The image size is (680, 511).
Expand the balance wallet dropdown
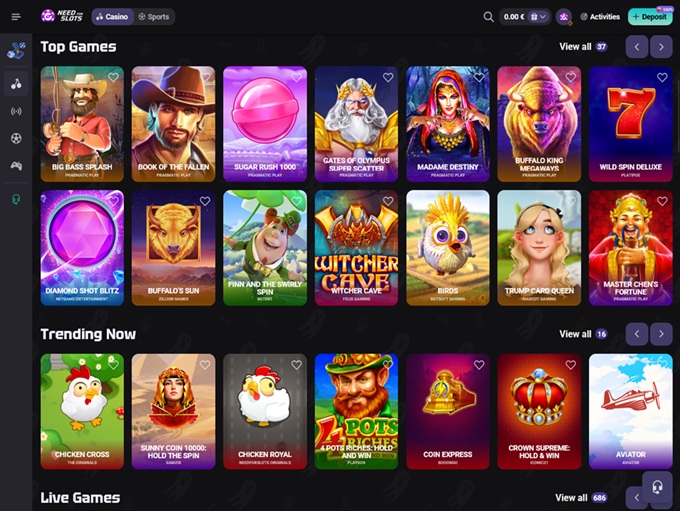click(538, 17)
